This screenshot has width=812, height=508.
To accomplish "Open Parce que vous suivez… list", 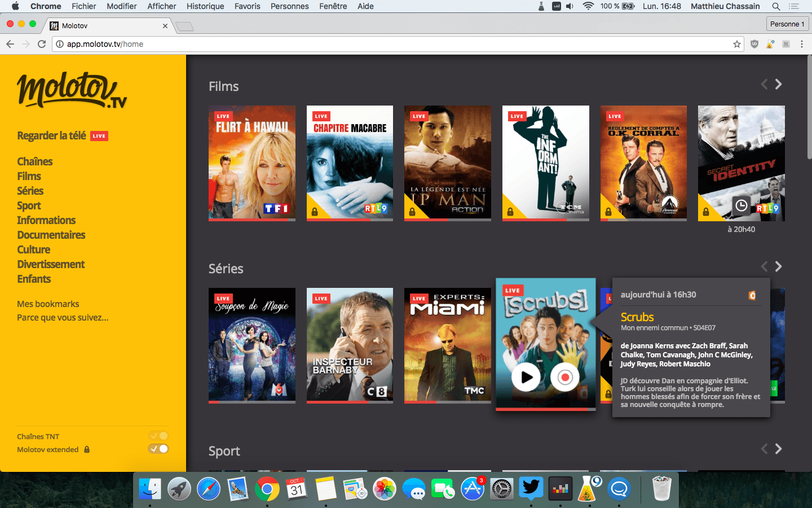I will point(63,318).
